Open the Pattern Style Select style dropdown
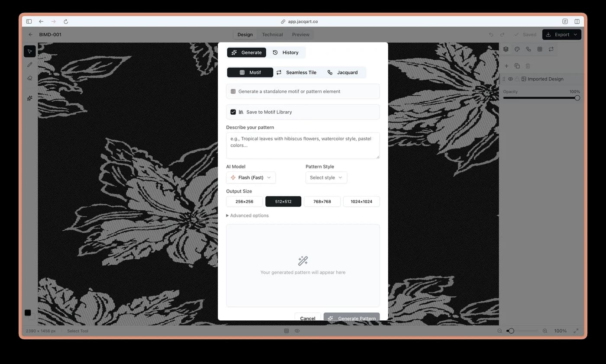The width and height of the screenshot is (606, 364). (x=326, y=177)
